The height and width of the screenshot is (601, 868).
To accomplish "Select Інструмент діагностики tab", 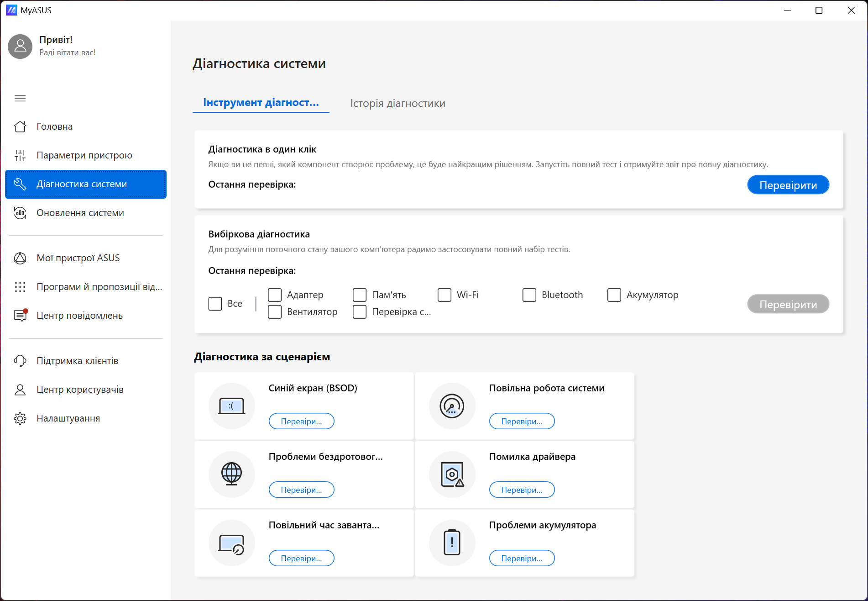I will coord(261,103).
